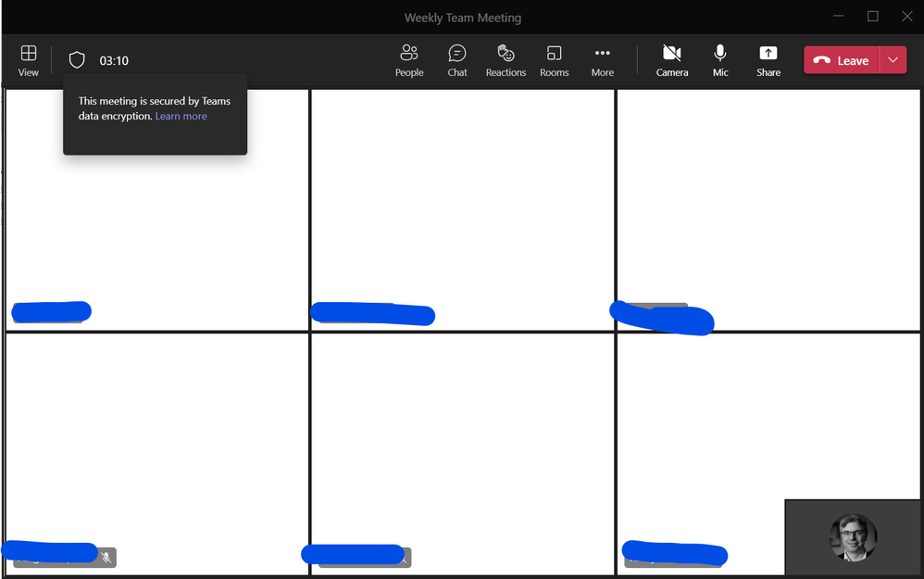Follow the Learn more encryption link
This screenshot has height=579, width=924.
click(x=181, y=117)
